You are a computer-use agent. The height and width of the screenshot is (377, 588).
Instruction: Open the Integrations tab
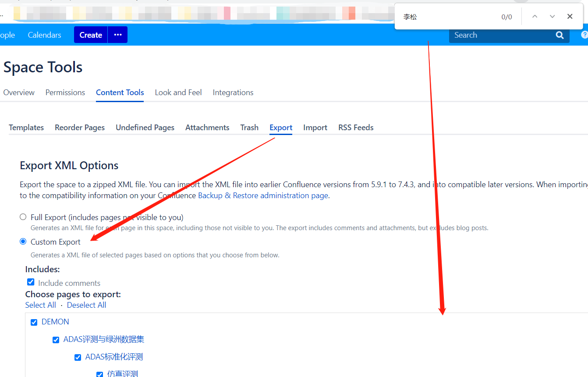pyautogui.click(x=233, y=92)
